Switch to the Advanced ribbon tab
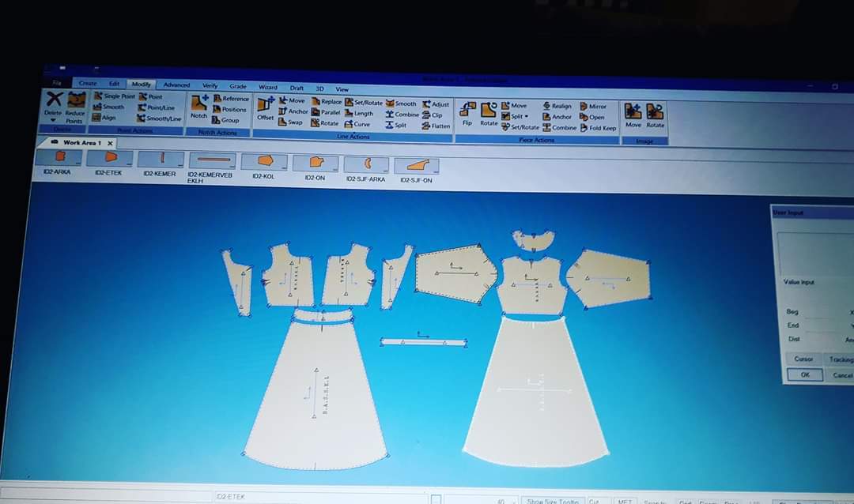Viewport: 854px width, 504px height. [176, 85]
